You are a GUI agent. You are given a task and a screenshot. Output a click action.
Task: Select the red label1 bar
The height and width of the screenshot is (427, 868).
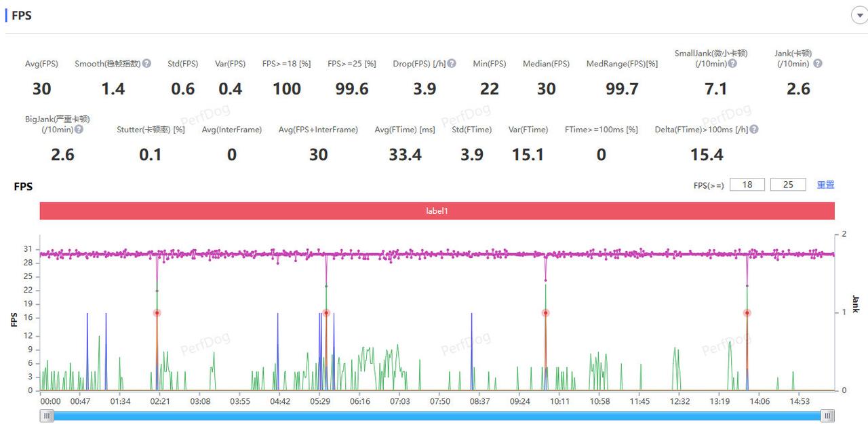click(437, 211)
